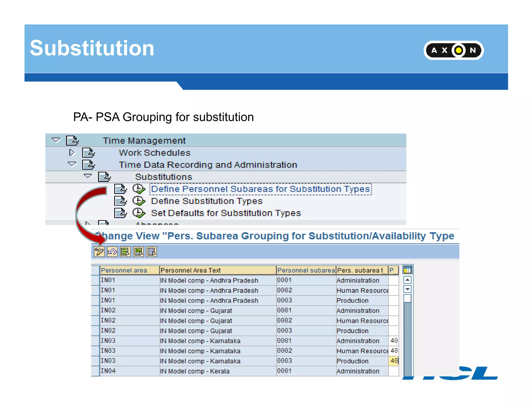Click the Personnel area column header

130,270
